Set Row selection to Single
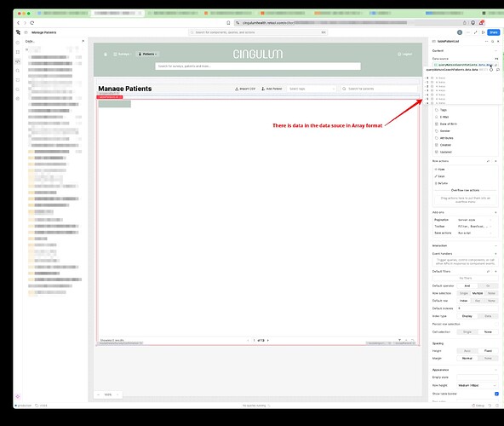 coord(464,293)
